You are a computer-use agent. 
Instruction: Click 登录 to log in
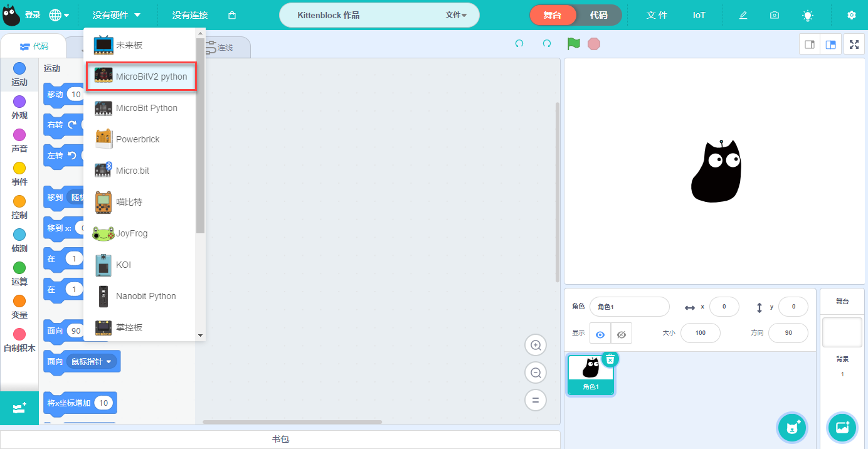[x=33, y=15]
